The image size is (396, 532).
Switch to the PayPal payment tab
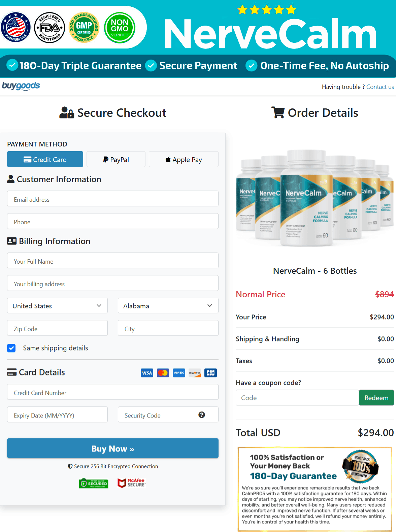click(x=116, y=159)
